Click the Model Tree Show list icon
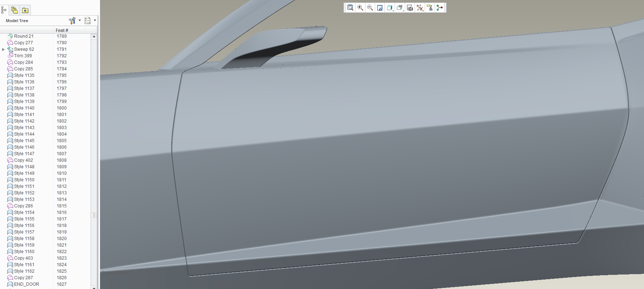Image resolution: width=644 pixels, height=289 pixels. pyautogui.click(x=87, y=21)
